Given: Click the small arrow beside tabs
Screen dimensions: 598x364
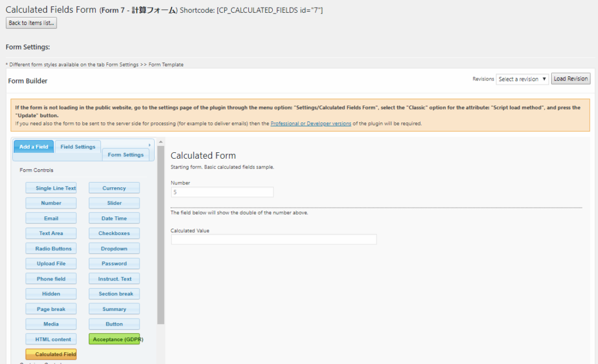Looking at the screenshot, I should 150,145.
